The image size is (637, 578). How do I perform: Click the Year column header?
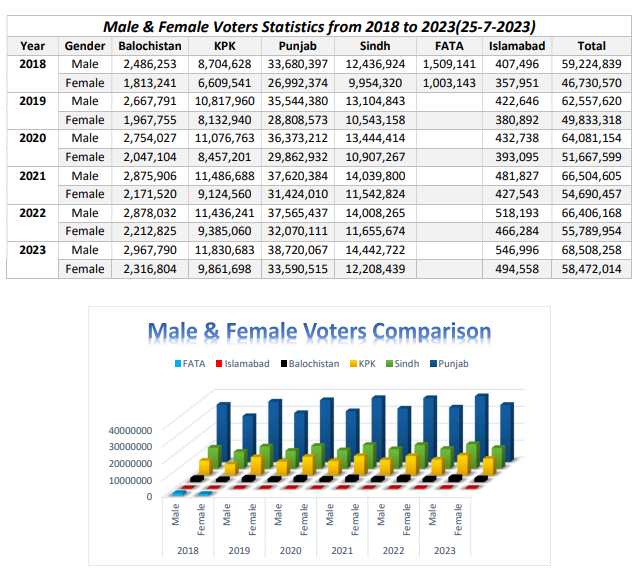pos(32,45)
